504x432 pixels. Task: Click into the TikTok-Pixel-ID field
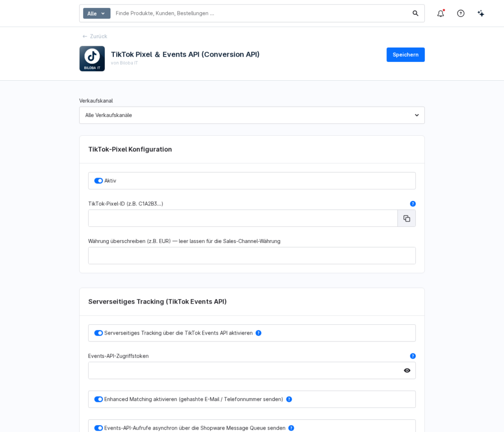(243, 218)
